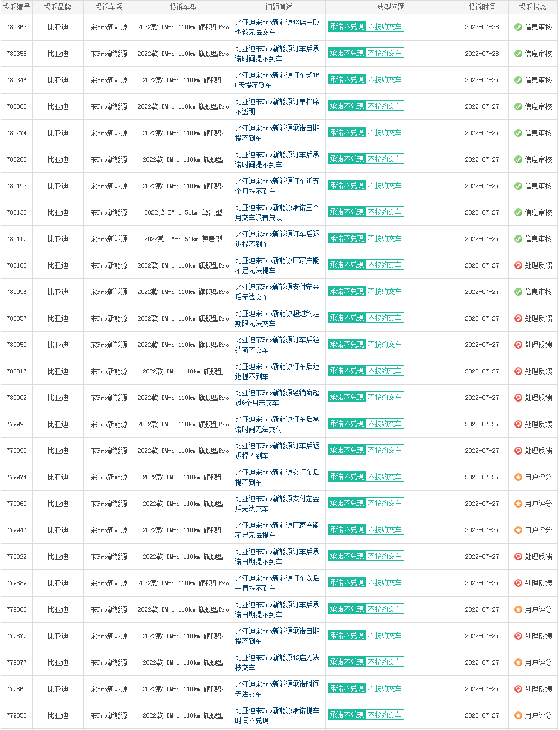Click the red feedback icon for complaint 780057
This screenshot has width=560, height=730.
[518, 318]
